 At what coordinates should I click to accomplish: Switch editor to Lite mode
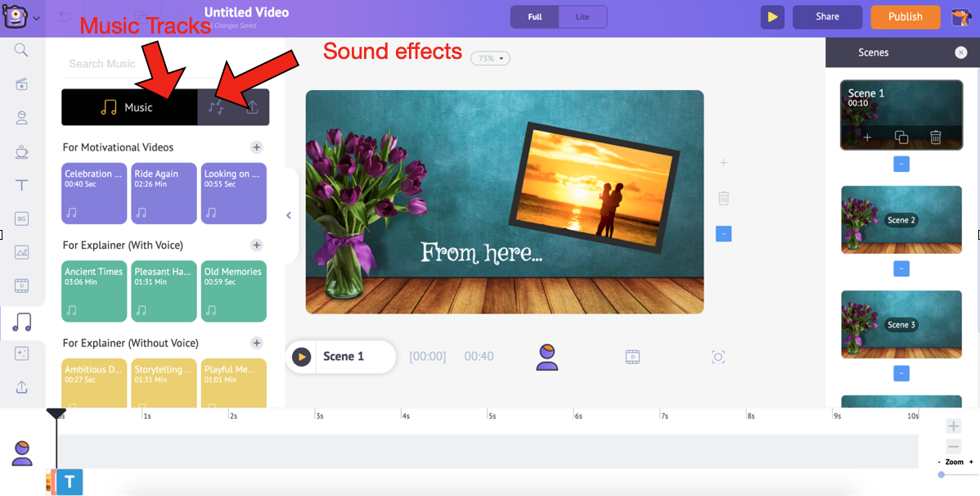[582, 16]
